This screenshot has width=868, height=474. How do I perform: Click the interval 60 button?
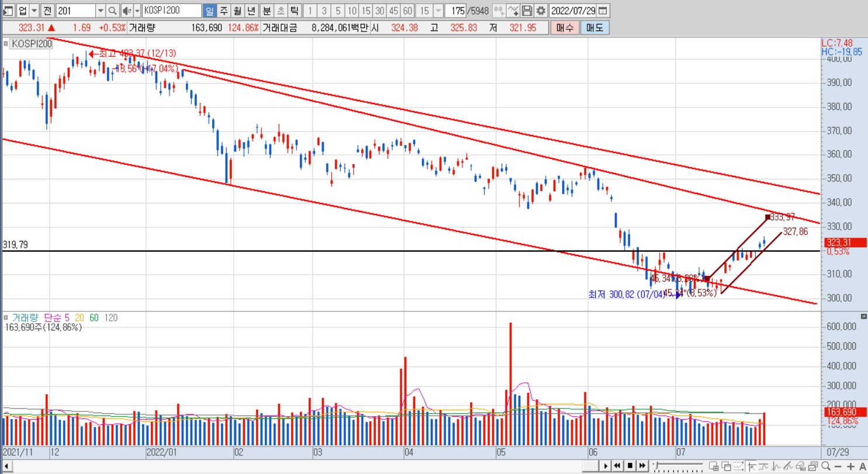(407, 11)
